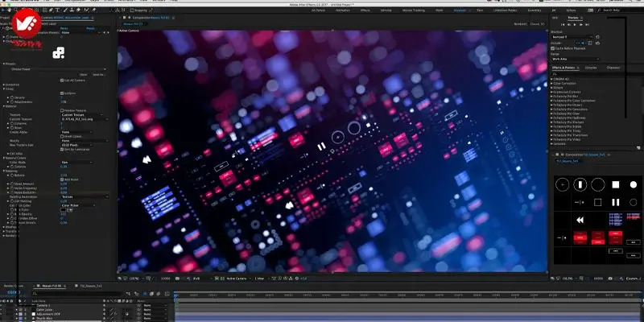Image resolution: width=644 pixels, height=322 pixels.
Task: Jump to first frame in Preview panel
Action: (563, 25)
